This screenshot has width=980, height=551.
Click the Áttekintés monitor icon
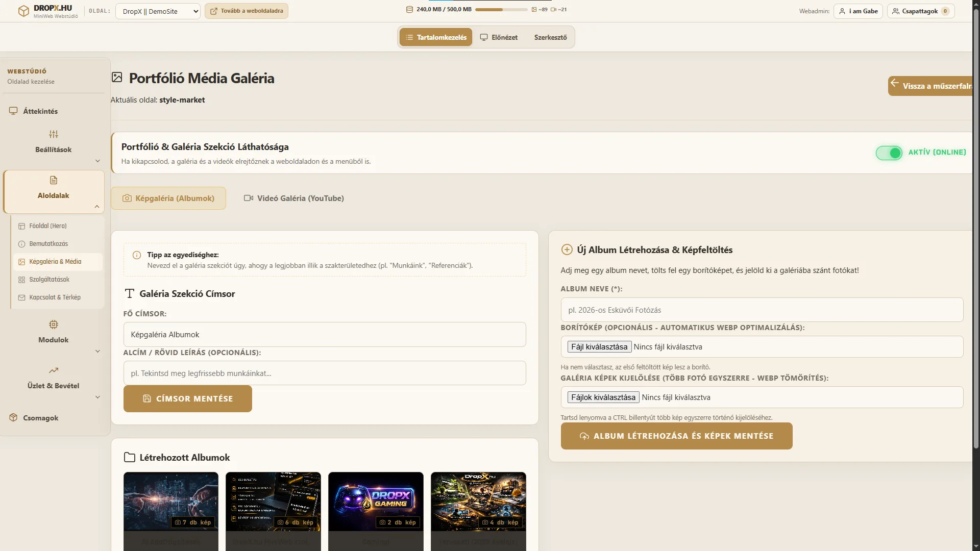[13, 111]
